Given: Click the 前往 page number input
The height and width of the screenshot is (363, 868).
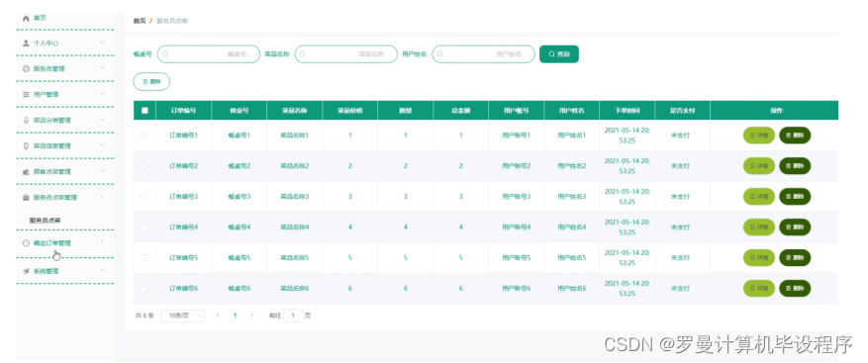Looking at the screenshot, I should [293, 316].
